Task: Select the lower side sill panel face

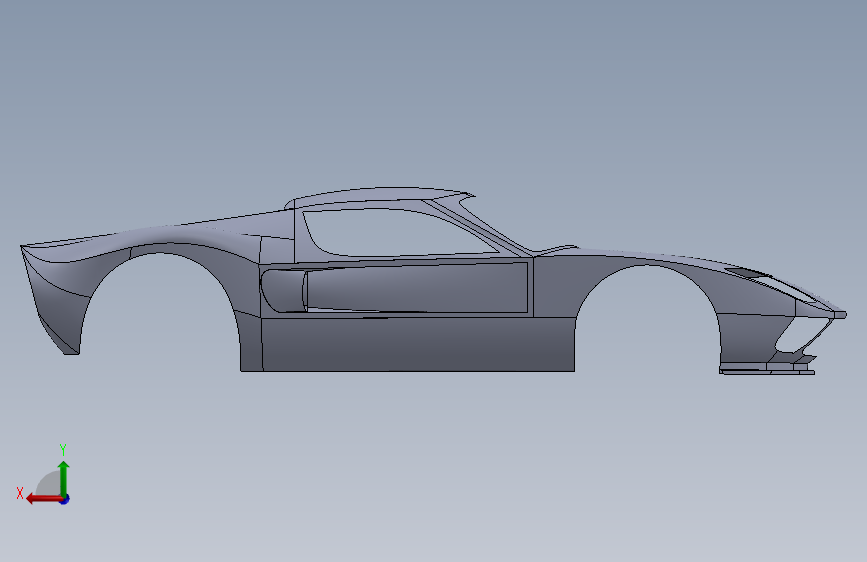Action: [x=418, y=344]
